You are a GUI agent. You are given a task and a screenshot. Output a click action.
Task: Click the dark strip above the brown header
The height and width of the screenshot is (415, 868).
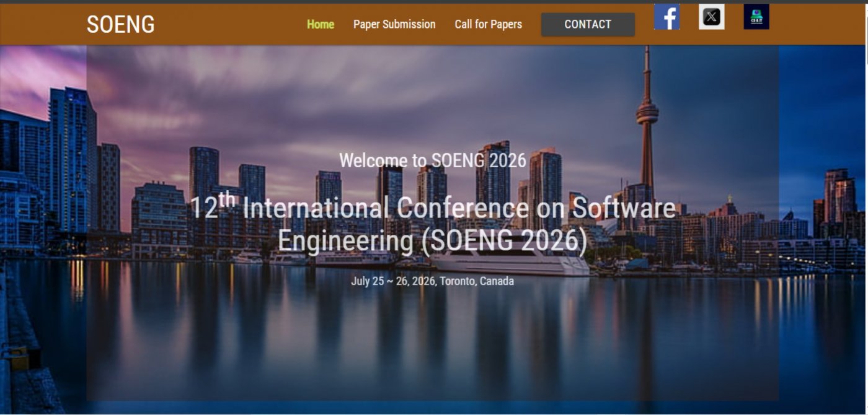[434, 1]
